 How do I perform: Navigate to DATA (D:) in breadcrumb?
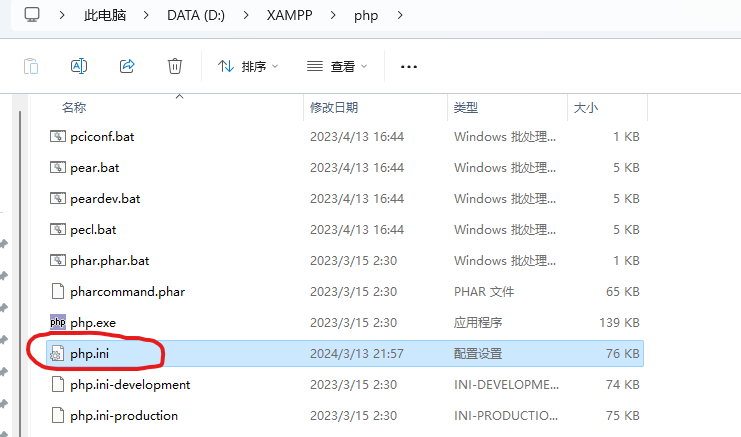tap(196, 15)
